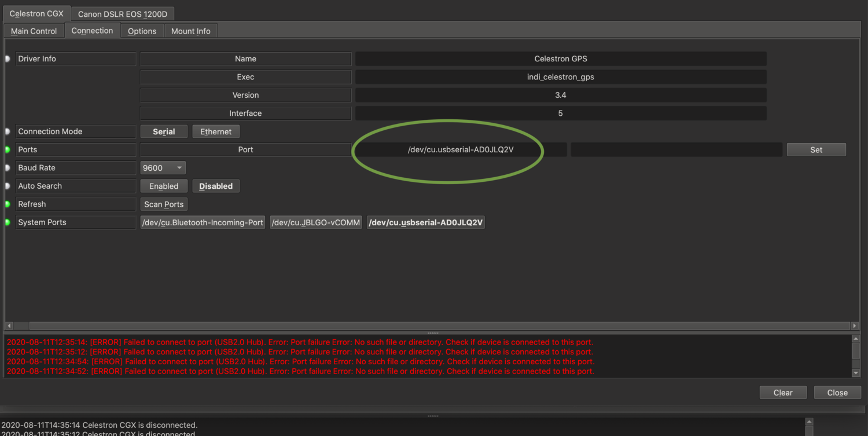Click the Exec field label
Image resolution: width=868 pixels, height=436 pixels.
(246, 77)
